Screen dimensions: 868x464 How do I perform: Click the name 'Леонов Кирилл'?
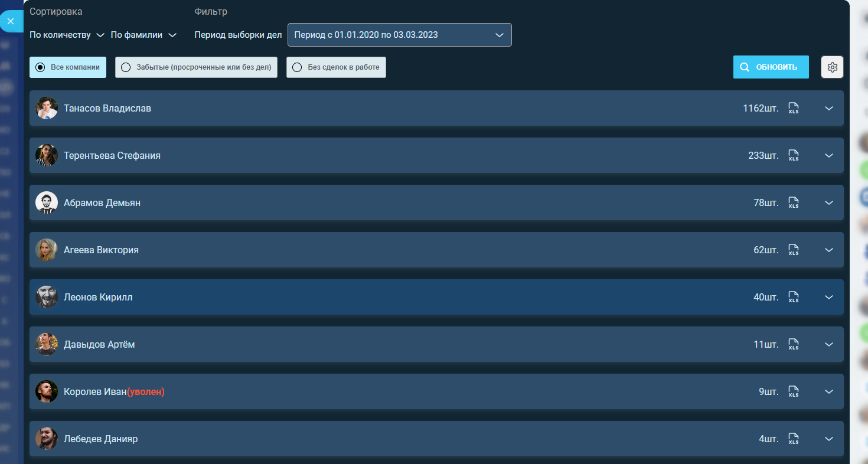click(x=98, y=297)
